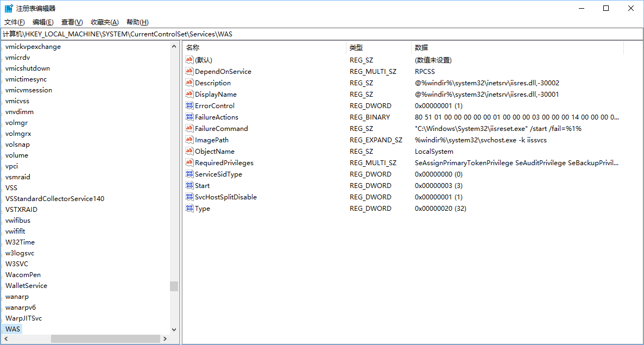The image size is (644, 345).
Task: Select the wanarpv6 registry key
Action: point(21,308)
